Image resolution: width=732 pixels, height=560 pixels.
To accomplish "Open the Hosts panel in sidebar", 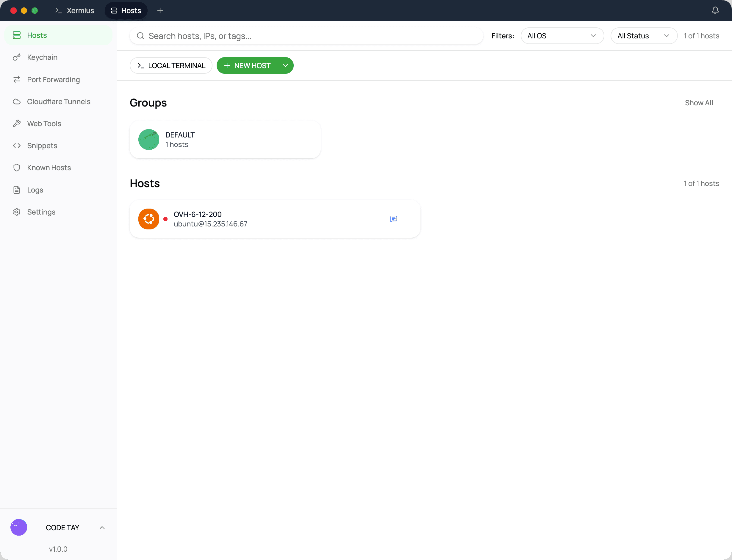I will [x=37, y=35].
